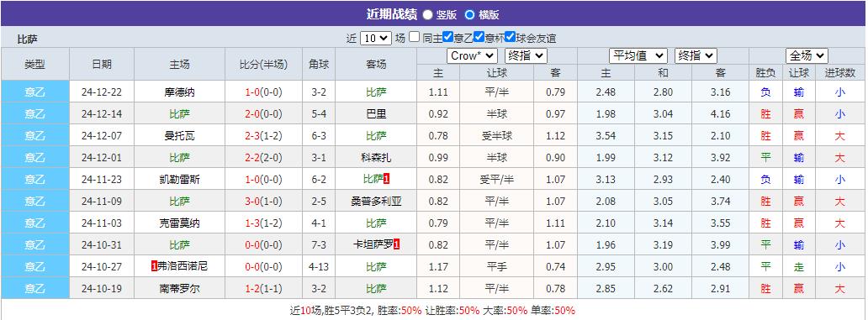This screenshot has width=868, height=320.
Task: Open the 巴里 team link
Action: pos(377,114)
